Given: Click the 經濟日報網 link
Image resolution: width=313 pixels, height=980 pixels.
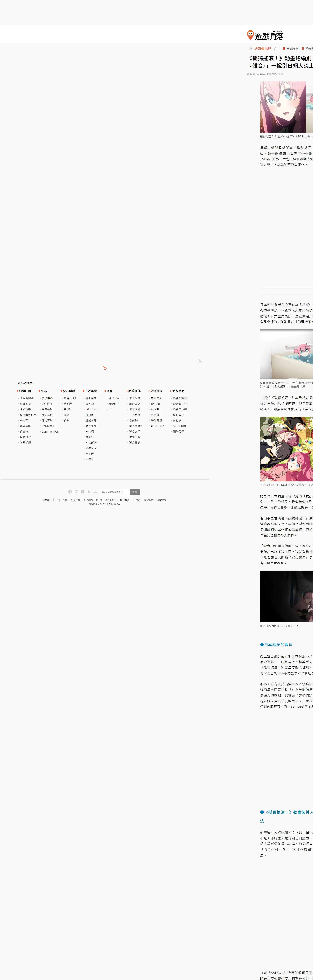Looking at the screenshot, I should click(70, 398).
